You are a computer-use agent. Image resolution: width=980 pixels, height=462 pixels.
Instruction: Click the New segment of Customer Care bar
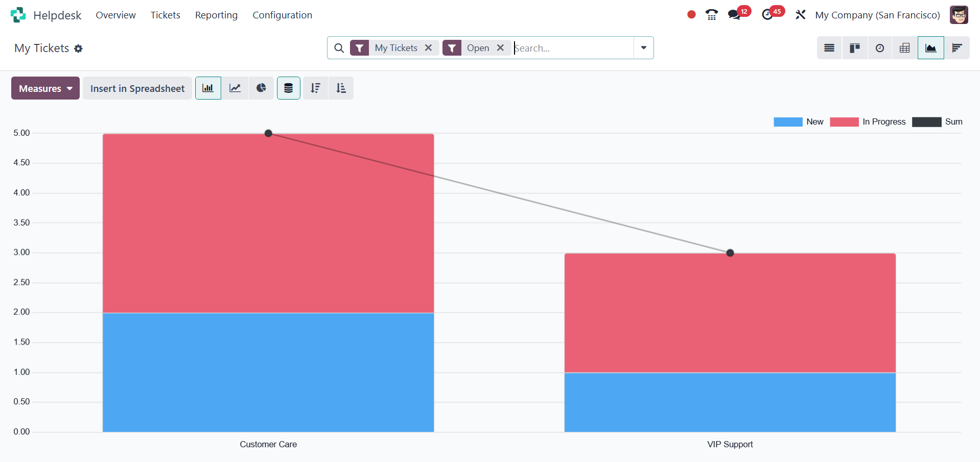coord(268,372)
